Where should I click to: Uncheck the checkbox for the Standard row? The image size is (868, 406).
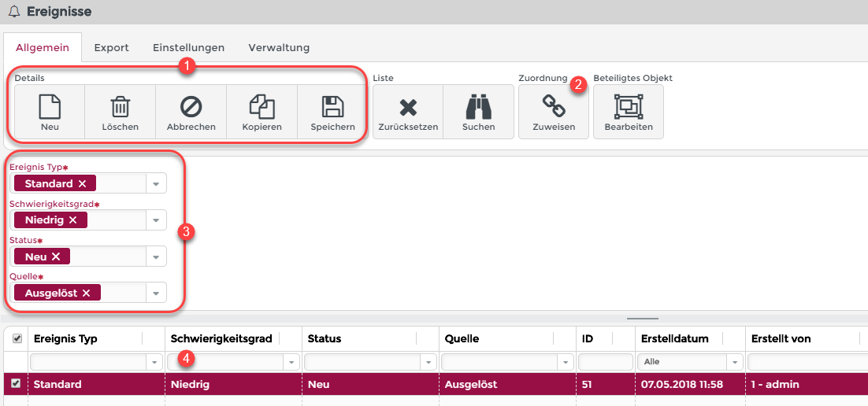(17, 384)
